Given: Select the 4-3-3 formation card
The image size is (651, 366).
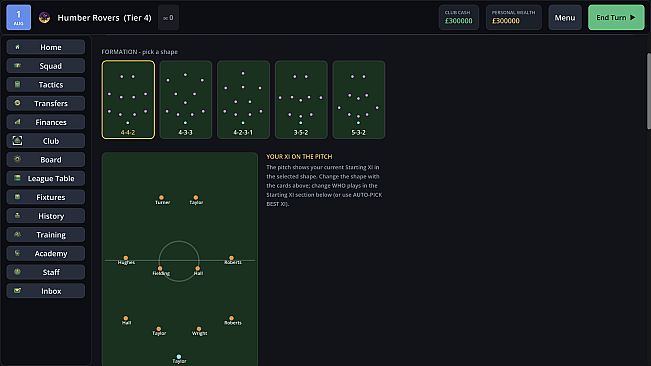Looking at the screenshot, I should (186, 100).
